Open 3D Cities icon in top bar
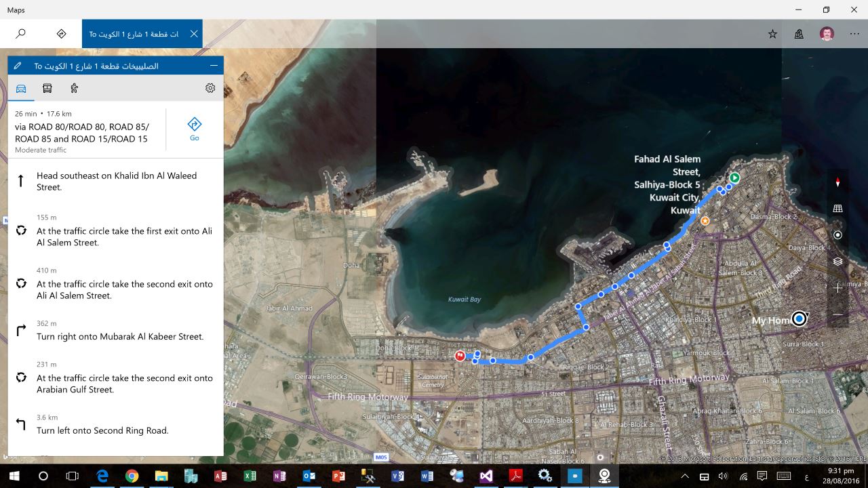 click(x=799, y=34)
